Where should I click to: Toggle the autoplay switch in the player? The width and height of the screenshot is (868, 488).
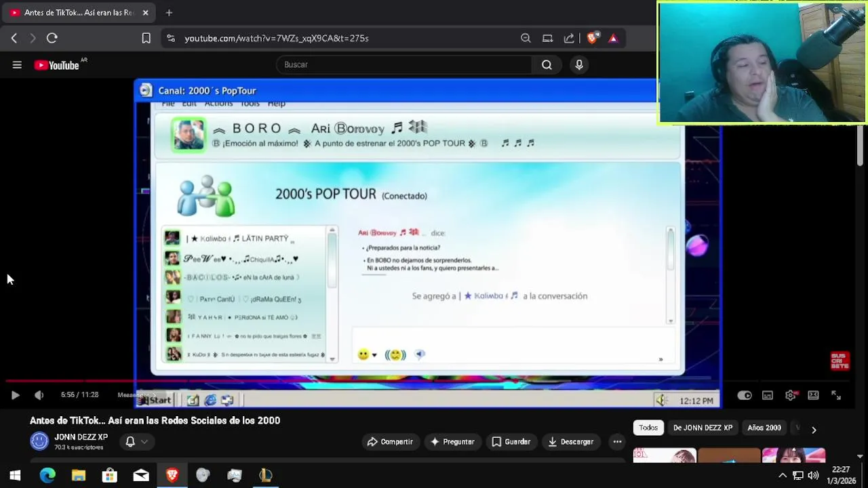745,395
